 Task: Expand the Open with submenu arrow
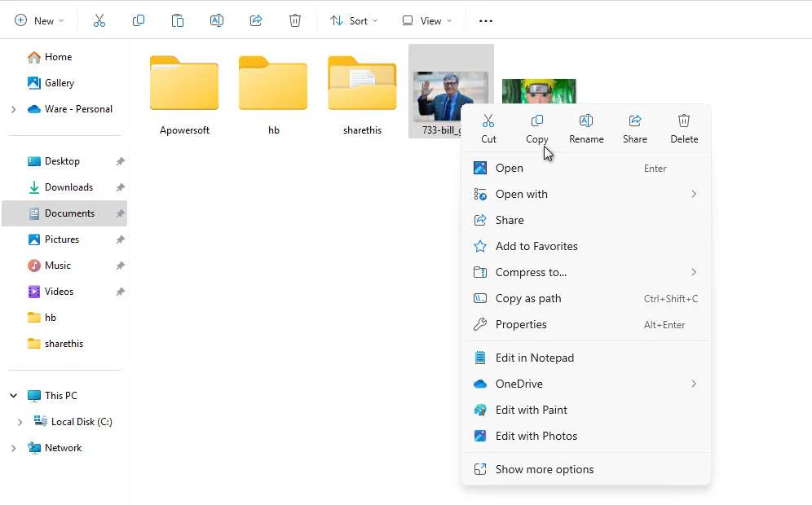pos(694,194)
